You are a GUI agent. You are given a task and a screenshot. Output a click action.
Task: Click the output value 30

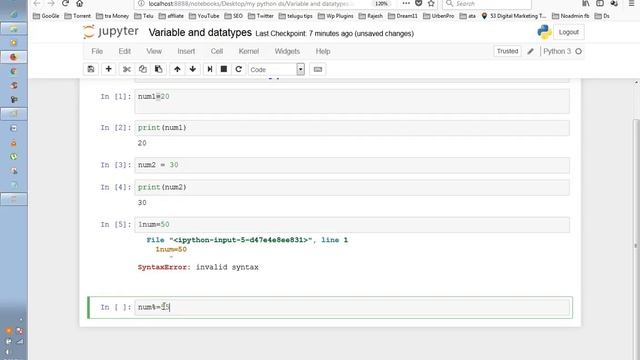[142, 203]
